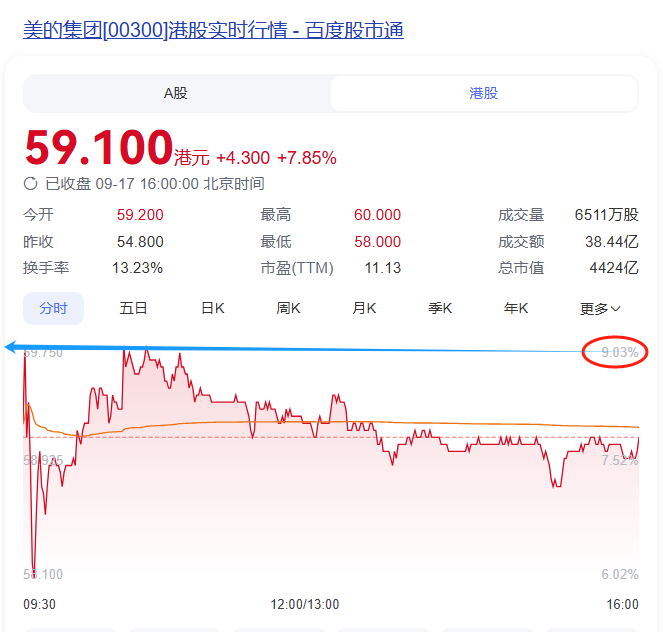Select the 季K chart tab
Viewport: 663px width, 632px height.
point(440,308)
